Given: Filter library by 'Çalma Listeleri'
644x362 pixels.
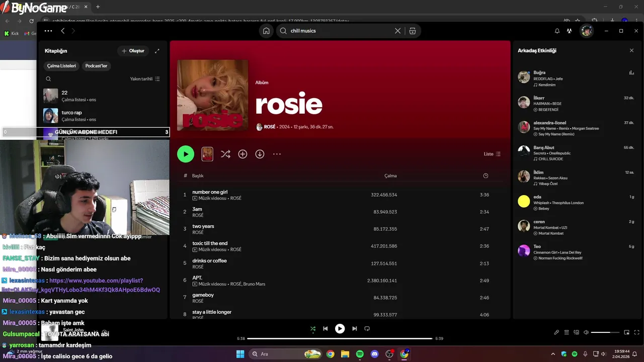Looking at the screenshot, I should pos(61,66).
